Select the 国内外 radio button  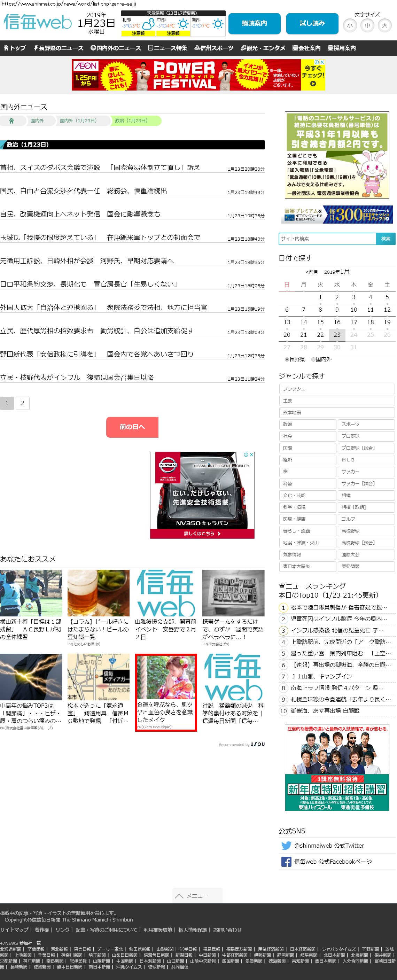(x=313, y=359)
